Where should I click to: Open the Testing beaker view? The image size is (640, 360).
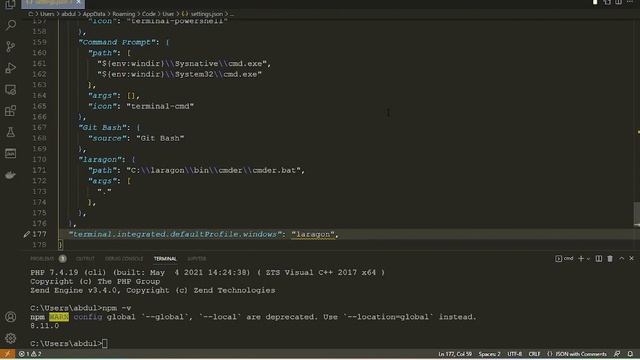point(11,132)
